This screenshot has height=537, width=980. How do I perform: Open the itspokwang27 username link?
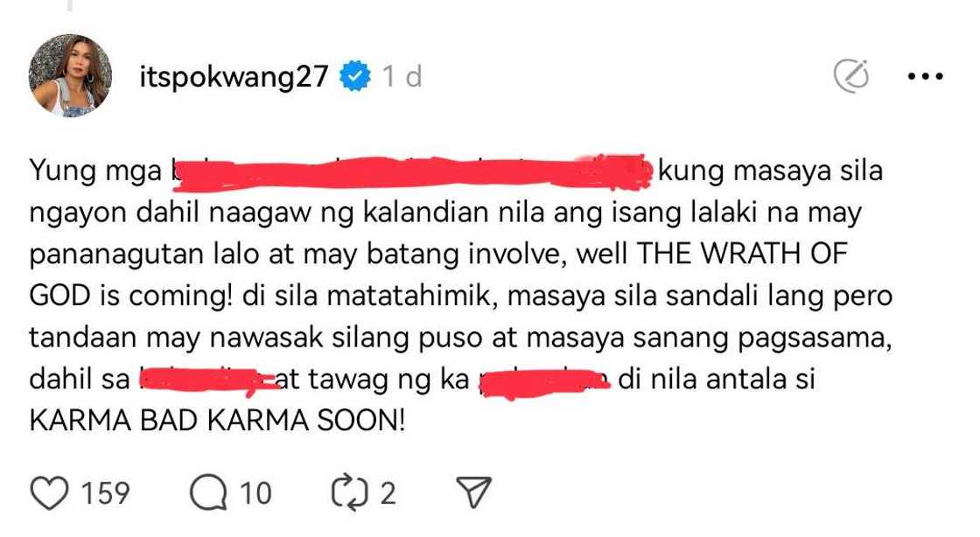click(234, 77)
